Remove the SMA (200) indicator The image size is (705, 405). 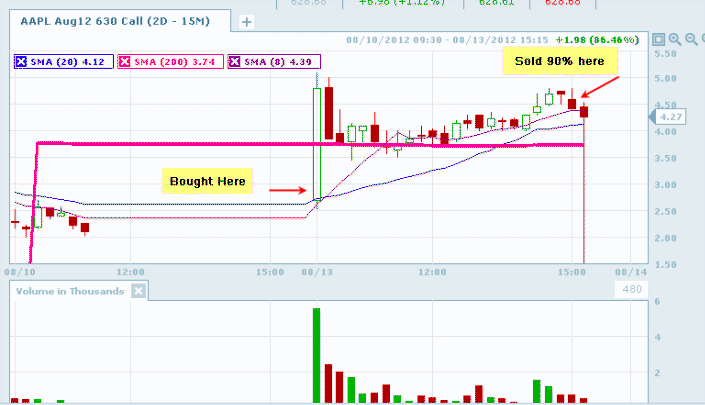[x=125, y=62]
